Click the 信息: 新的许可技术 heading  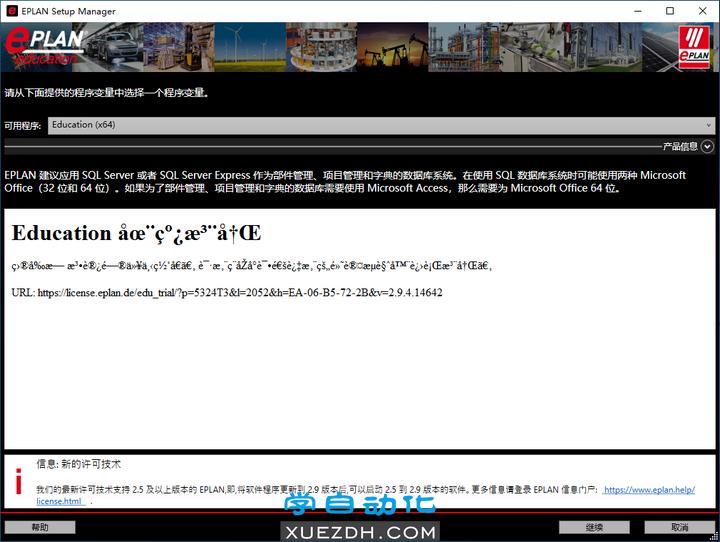coord(79,464)
